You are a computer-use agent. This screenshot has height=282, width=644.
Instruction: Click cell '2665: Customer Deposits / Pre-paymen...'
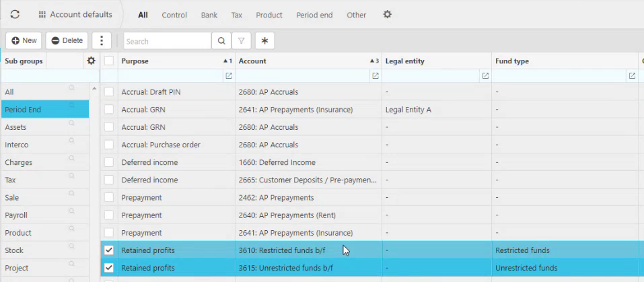tap(308, 180)
